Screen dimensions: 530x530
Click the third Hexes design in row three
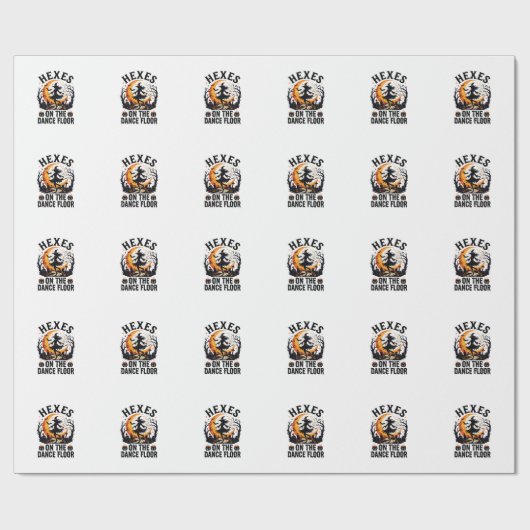[222, 265]
